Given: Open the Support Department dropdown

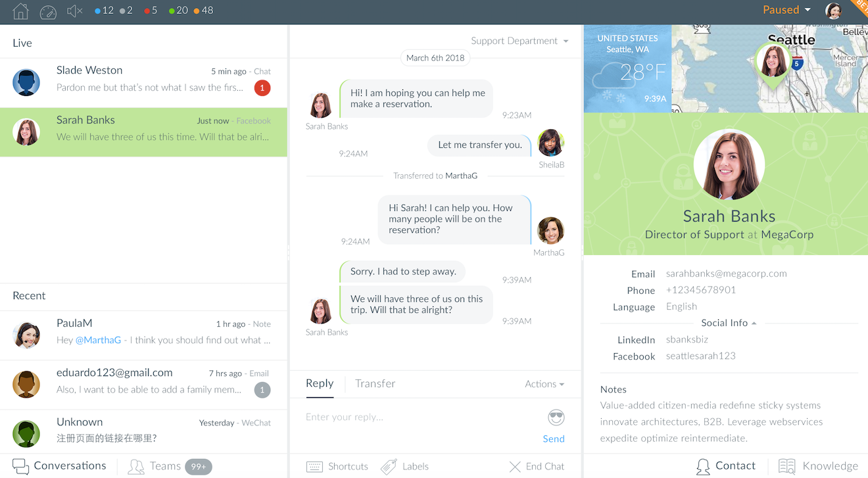Looking at the screenshot, I should (x=519, y=41).
